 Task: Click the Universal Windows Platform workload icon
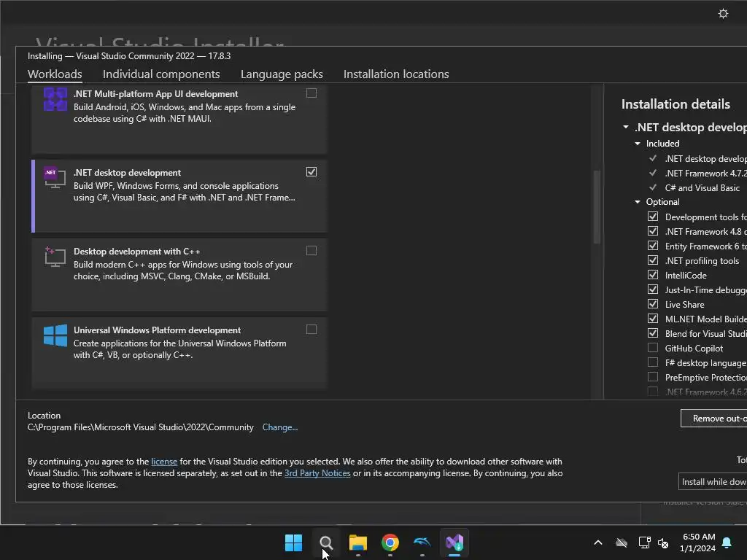coord(55,335)
